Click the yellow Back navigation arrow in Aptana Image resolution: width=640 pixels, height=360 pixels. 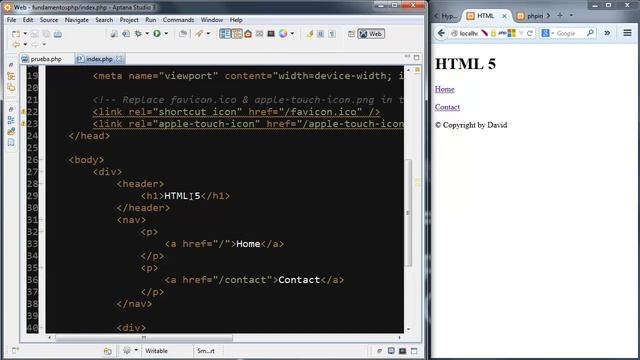[16, 44]
